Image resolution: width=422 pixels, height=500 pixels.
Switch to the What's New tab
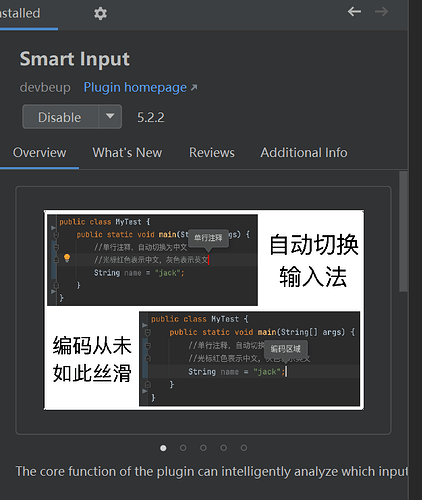127,153
